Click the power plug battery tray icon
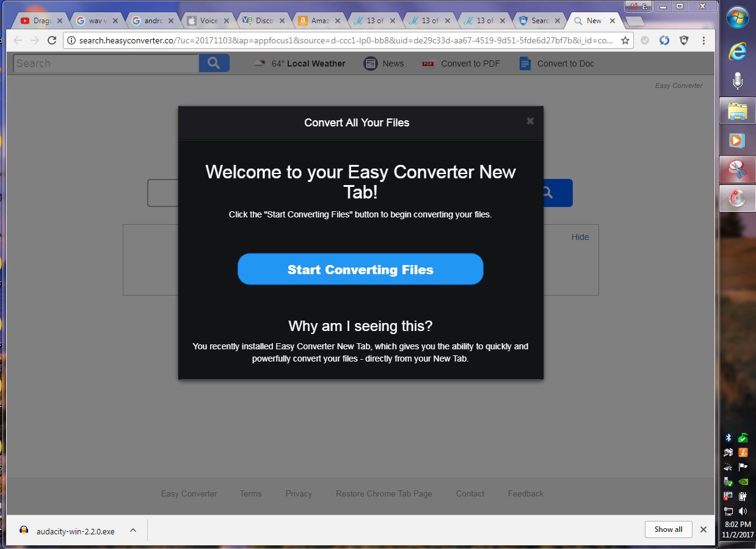 tap(743, 496)
